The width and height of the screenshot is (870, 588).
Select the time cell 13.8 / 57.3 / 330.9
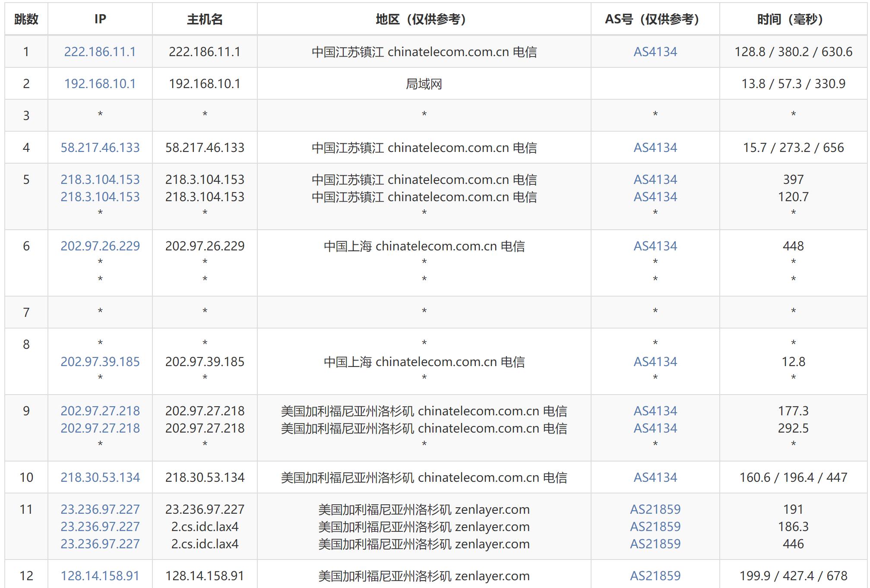(x=793, y=84)
